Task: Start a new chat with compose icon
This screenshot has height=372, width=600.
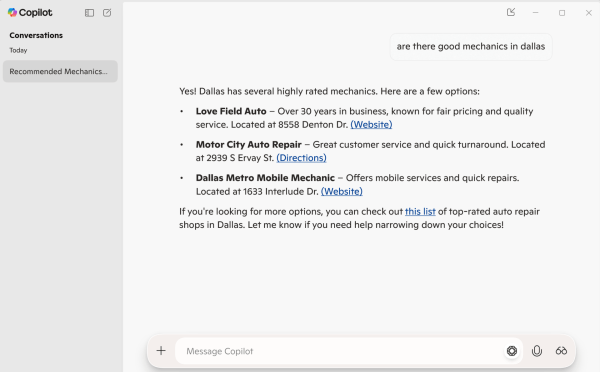Action: pos(107,13)
